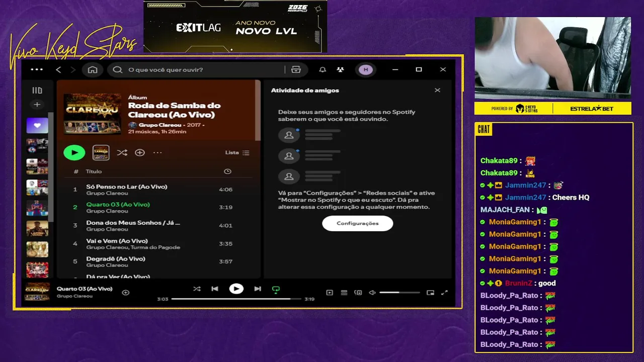Go back with the left arrow
The height and width of the screenshot is (362, 644).
(58, 69)
